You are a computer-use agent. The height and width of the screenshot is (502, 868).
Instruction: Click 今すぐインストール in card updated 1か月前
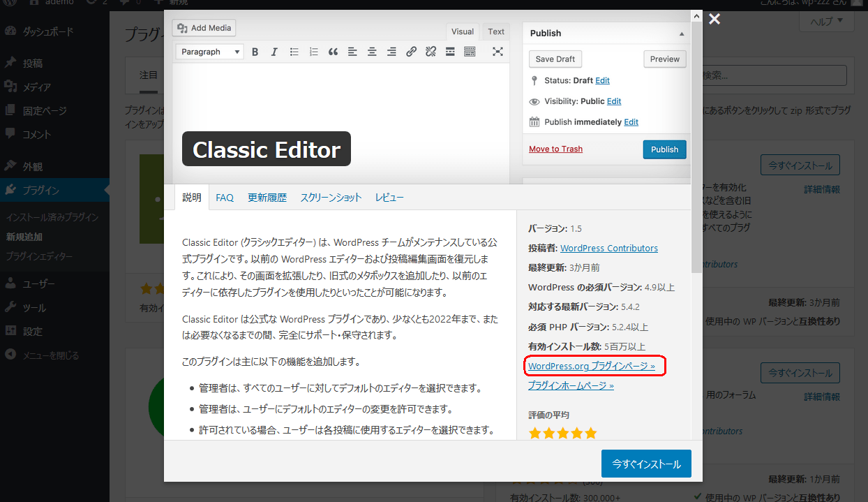800,373
